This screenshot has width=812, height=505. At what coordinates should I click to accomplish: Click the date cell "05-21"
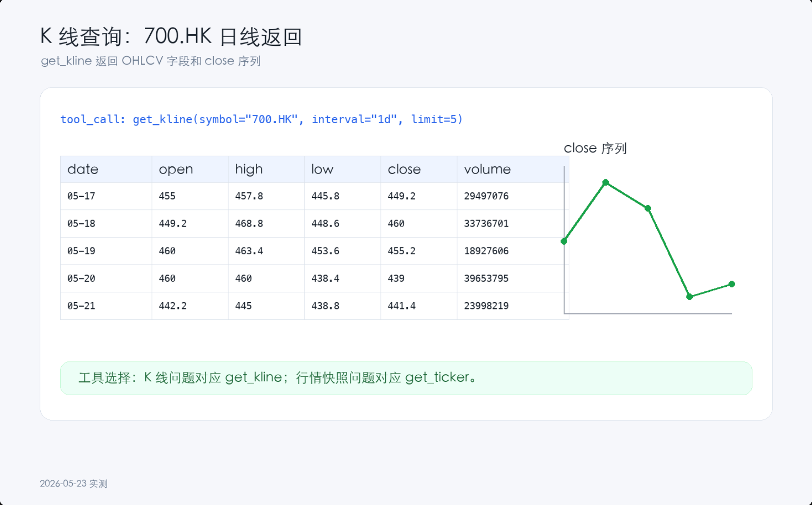click(81, 305)
